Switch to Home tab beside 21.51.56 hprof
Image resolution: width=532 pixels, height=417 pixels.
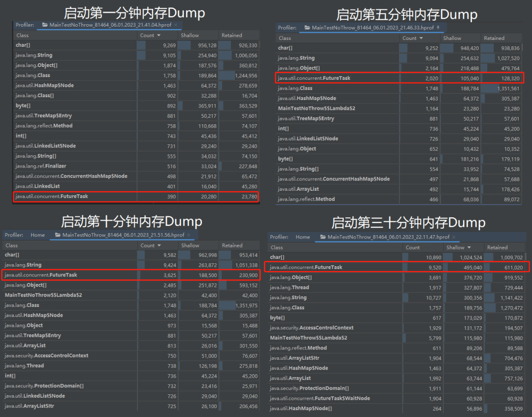[37, 235]
